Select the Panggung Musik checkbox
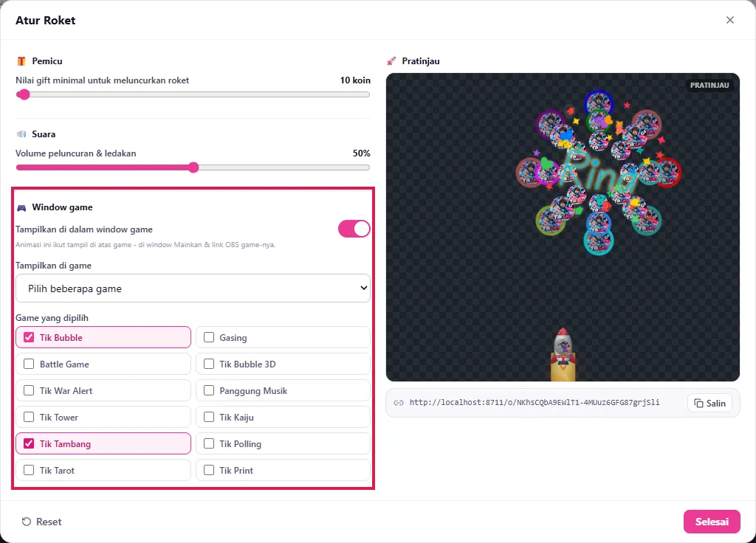 click(209, 390)
